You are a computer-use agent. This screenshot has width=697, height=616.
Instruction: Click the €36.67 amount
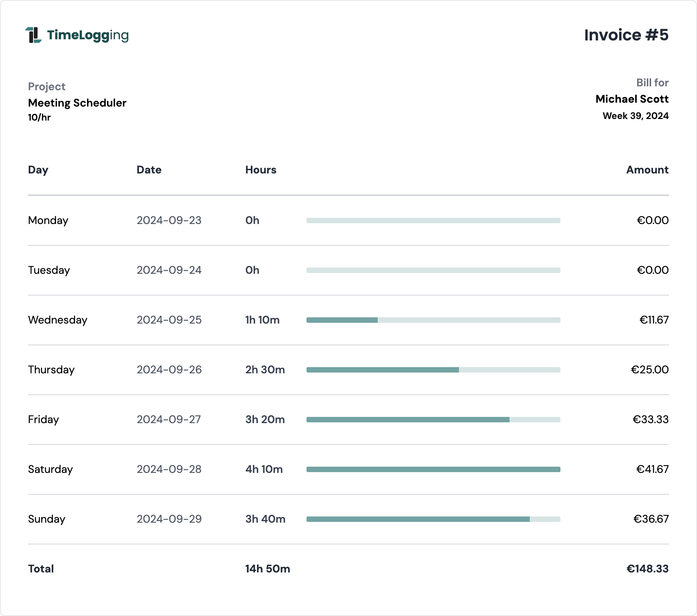click(651, 519)
